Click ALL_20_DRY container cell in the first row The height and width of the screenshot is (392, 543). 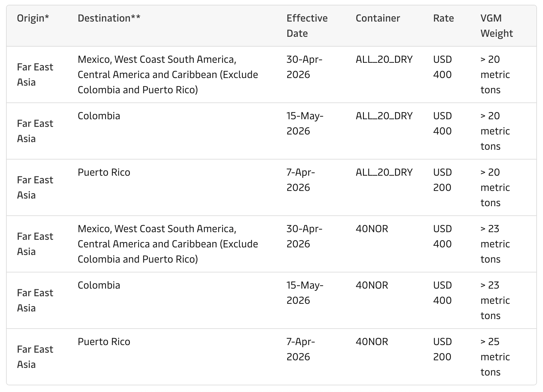[384, 59]
